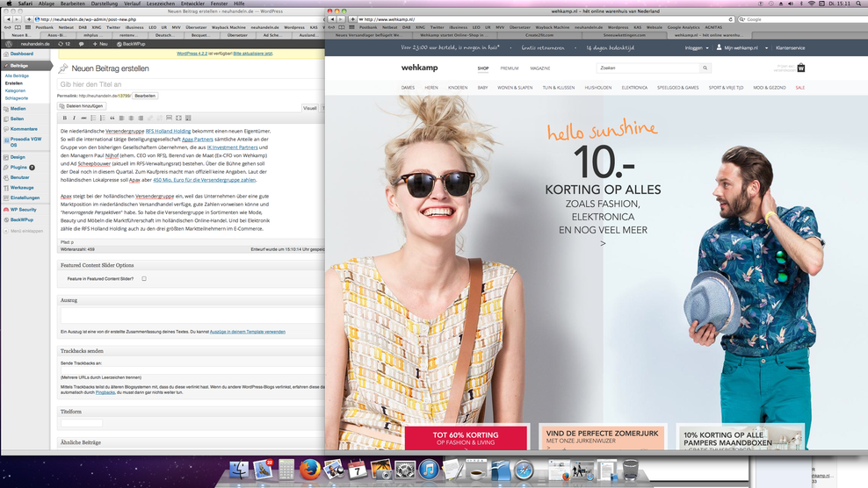
Task: Go back in the wehkamp Safari window
Action: pyautogui.click(x=332, y=19)
